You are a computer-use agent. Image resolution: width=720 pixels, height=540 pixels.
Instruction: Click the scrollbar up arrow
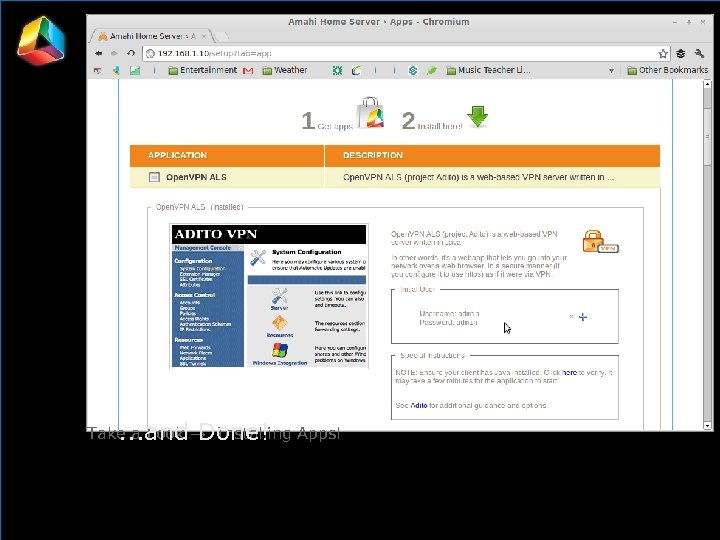click(708, 84)
